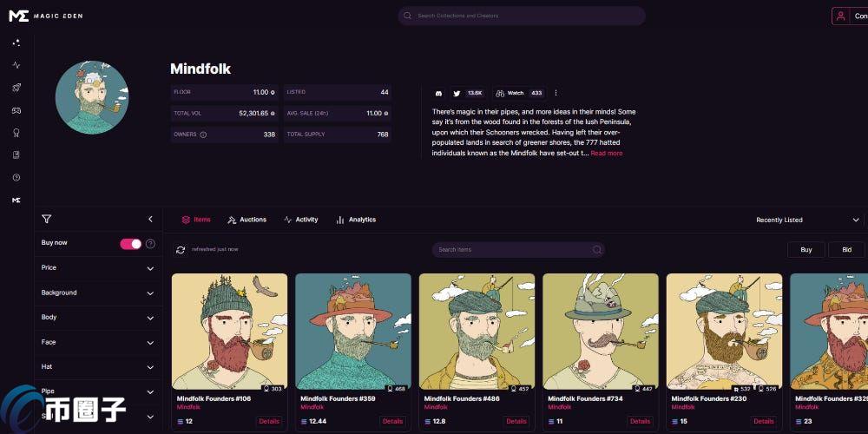Click the game controller sidebar icon
The image size is (868, 434).
tap(16, 110)
